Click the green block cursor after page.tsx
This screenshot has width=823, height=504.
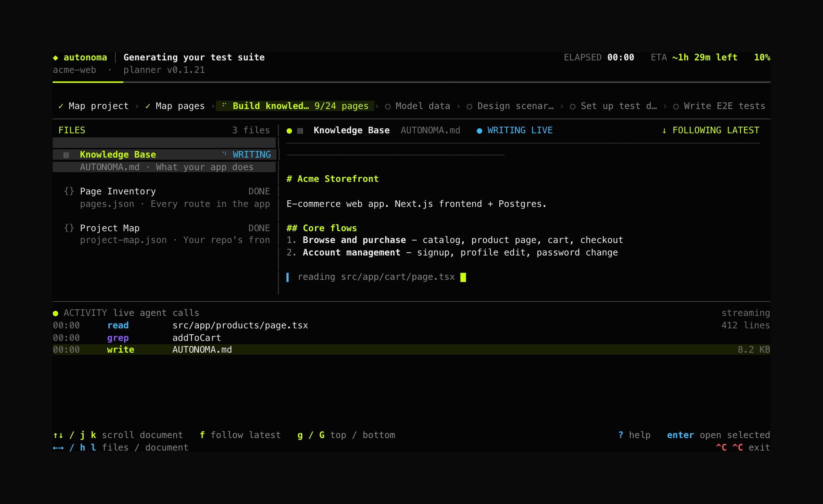click(463, 277)
